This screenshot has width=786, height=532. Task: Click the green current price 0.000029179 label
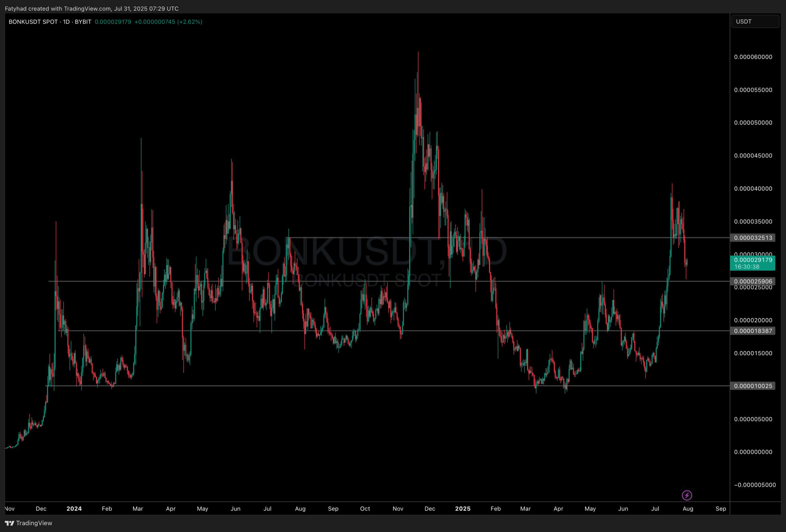(x=753, y=263)
